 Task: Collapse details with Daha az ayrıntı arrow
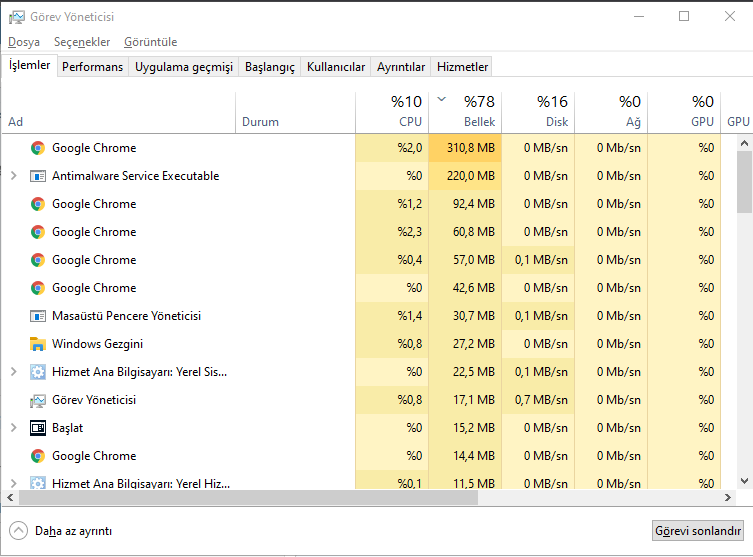coord(18,531)
